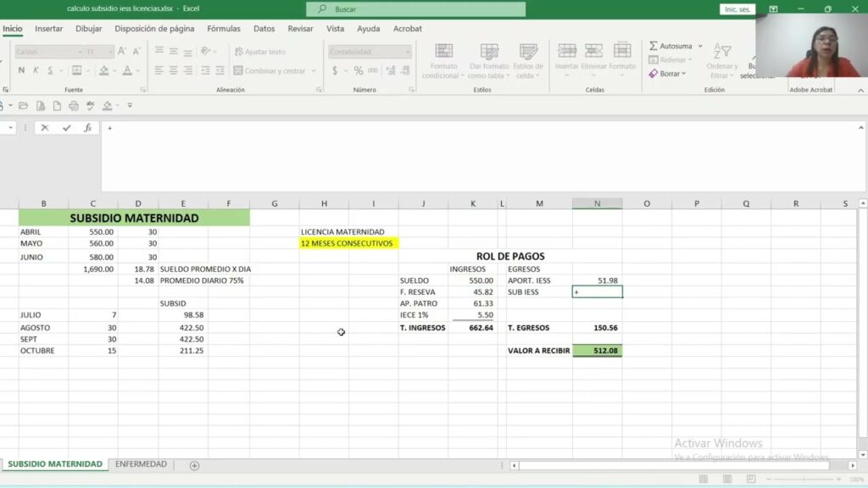This screenshot has width=868, height=488.
Task: Apply accounting number format with the dollar icon
Action: 335,70
